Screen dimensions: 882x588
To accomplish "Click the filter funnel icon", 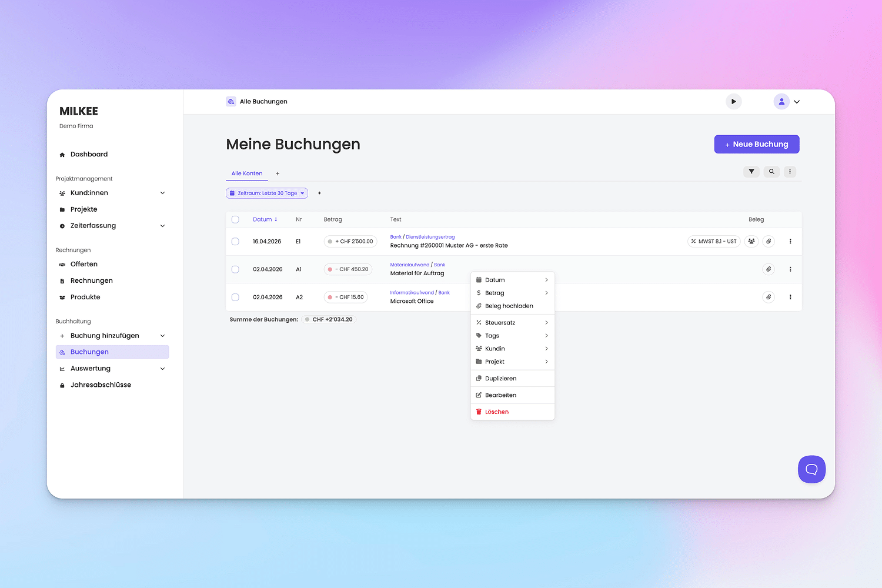I will (x=751, y=172).
